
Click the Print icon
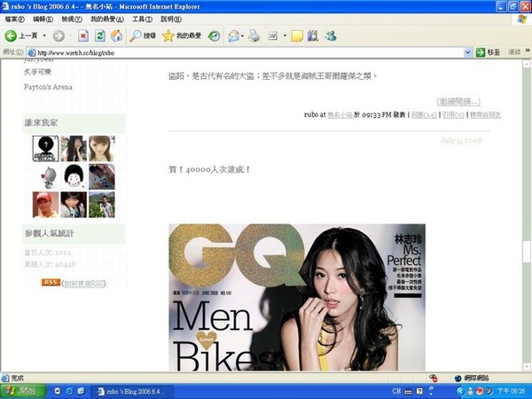click(254, 35)
